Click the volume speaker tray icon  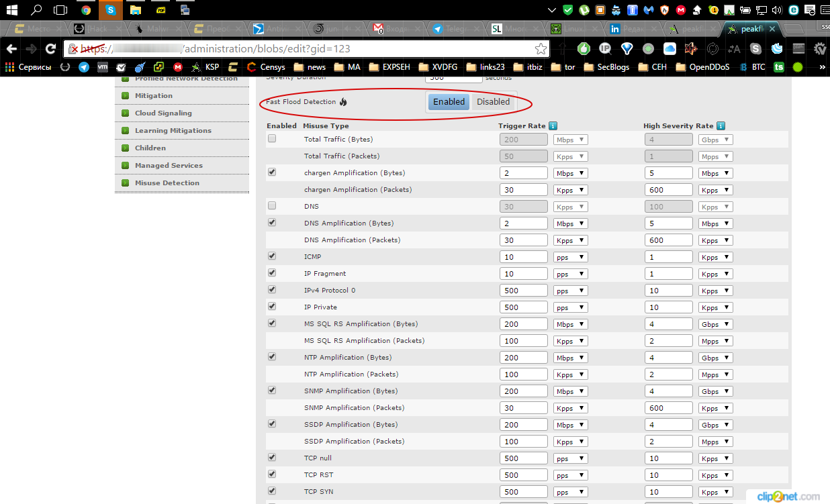coord(778,10)
